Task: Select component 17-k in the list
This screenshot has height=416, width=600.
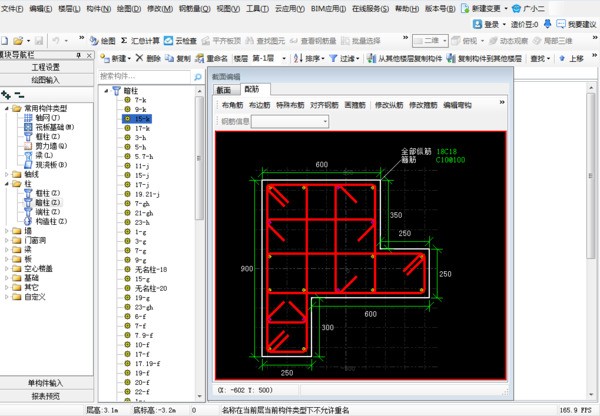Action: point(141,128)
